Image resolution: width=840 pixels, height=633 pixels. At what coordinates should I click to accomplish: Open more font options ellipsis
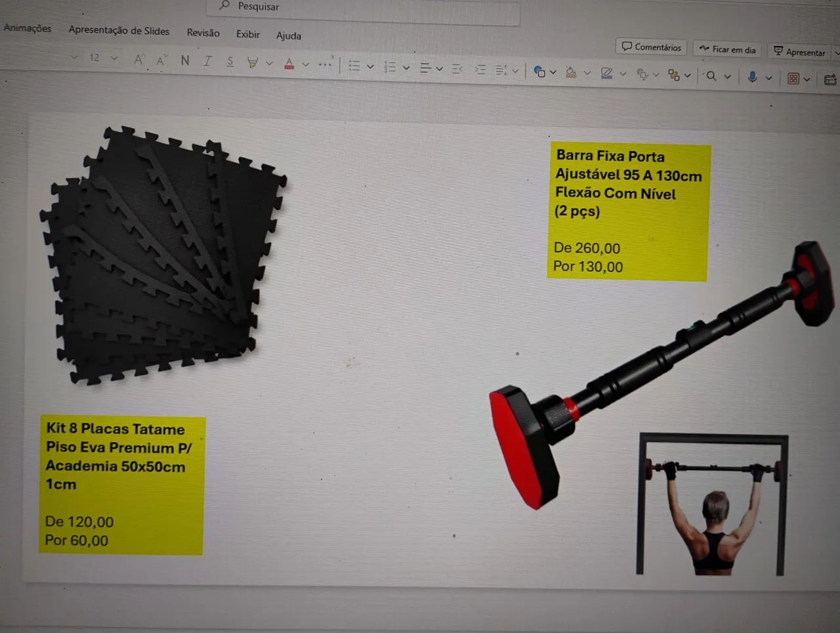pyautogui.click(x=325, y=64)
